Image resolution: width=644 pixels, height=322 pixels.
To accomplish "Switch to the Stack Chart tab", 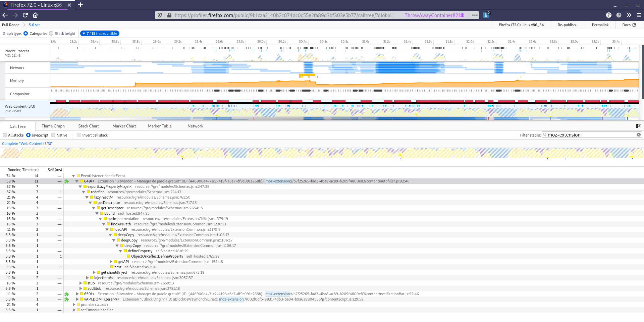I will [89, 126].
